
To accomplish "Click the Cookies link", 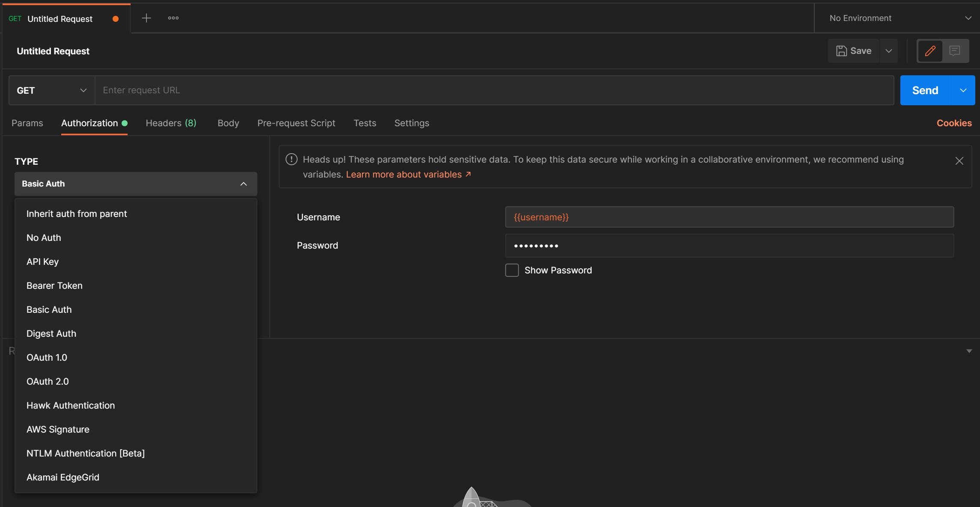I will [954, 123].
